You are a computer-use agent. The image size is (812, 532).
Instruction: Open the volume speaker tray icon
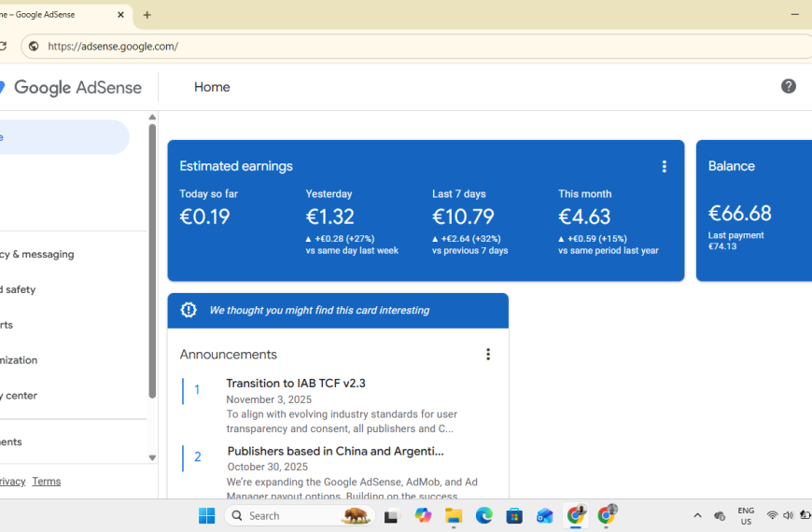click(x=788, y=515)
